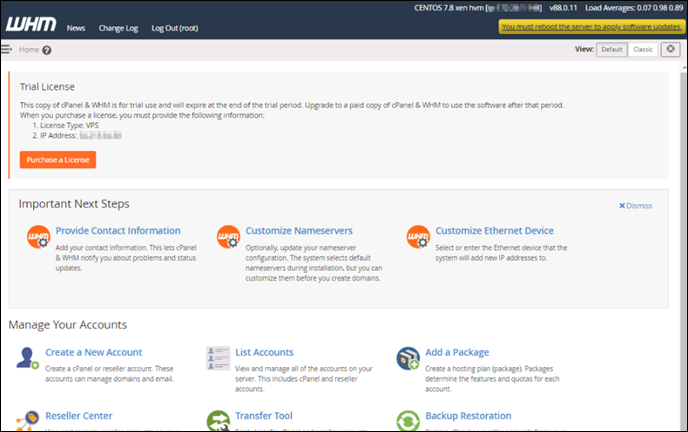This screenshot has width=688, height=432.
Task: Click the Transfer Tool green icon
Action: point(218,420)
